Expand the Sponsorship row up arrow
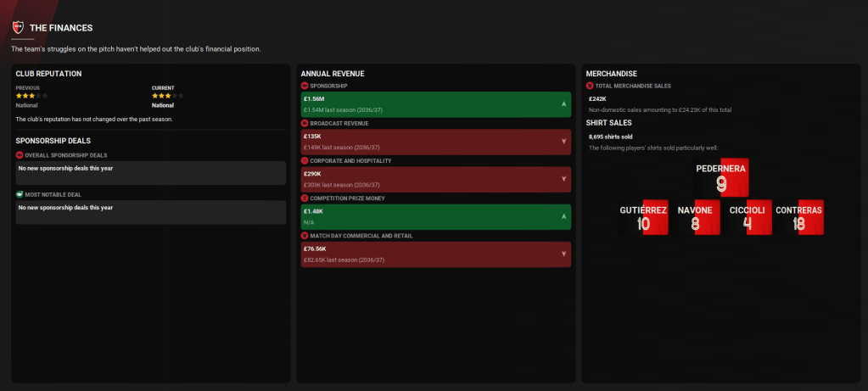 click(563, 104)
